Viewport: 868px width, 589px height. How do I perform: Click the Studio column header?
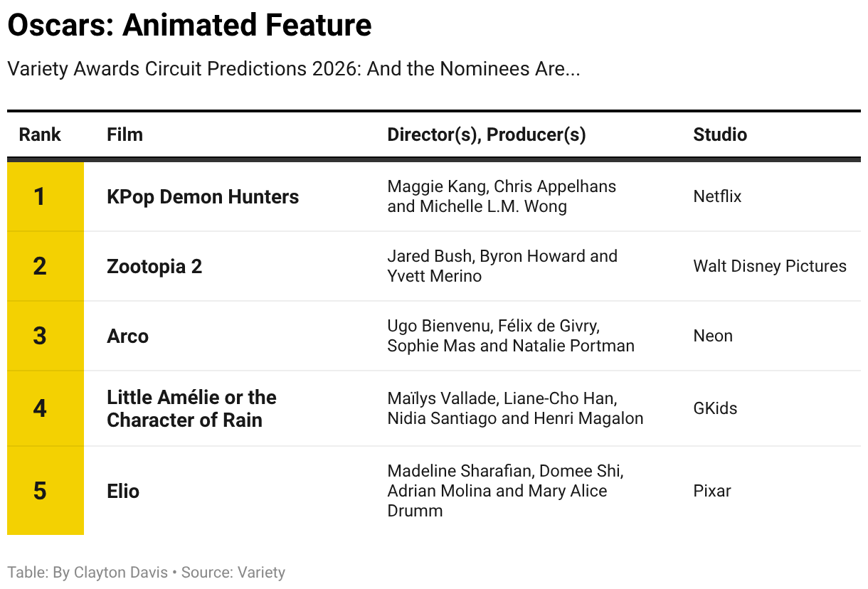tap(719, 134)
